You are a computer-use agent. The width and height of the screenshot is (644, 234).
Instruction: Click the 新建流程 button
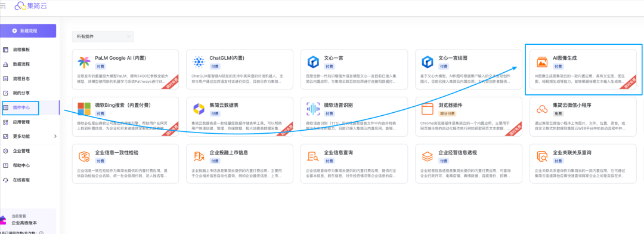click(x=28, y=31)
